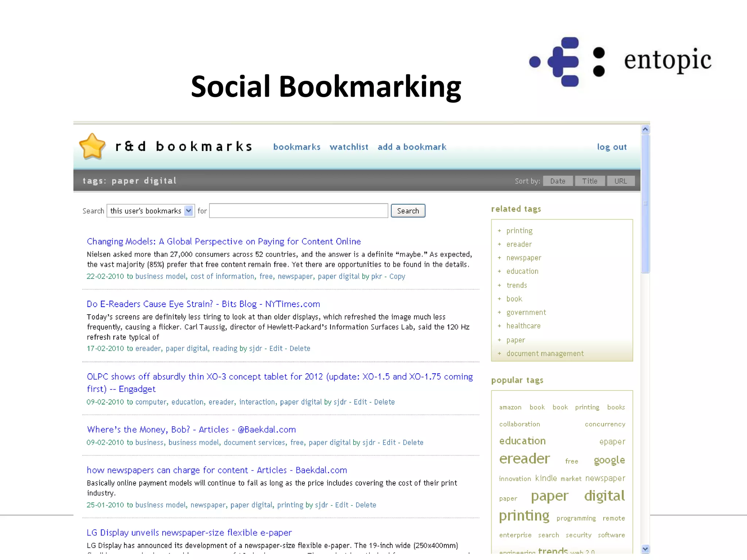This screenshot has width=747, height=560.
Task: Open the 'this user's bookmarks' search scope dropdown
Action: click(151, 211)
